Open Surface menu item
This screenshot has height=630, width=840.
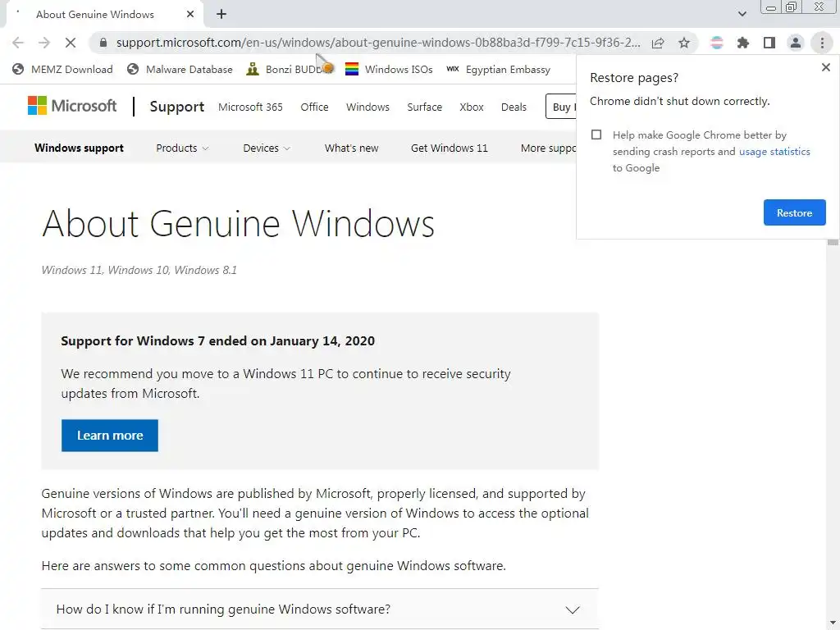coord(424,107)
